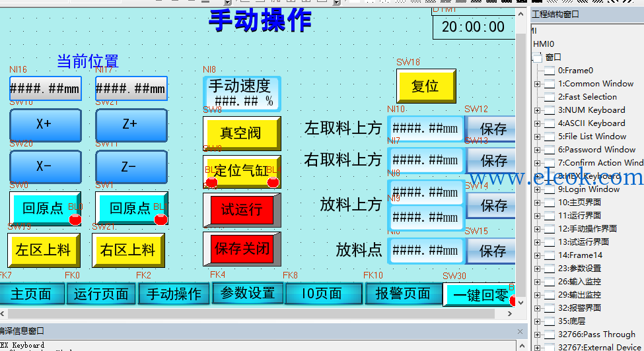Screen dimensions: 644x351
Task: Click the page icon beside 32:报警界面
Action: [549, 308]
